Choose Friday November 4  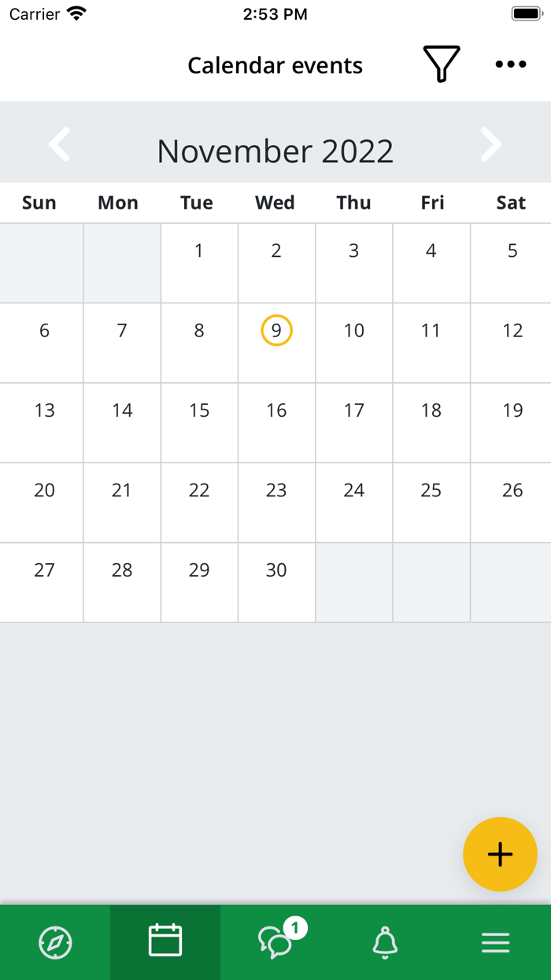tap(431, 262)
